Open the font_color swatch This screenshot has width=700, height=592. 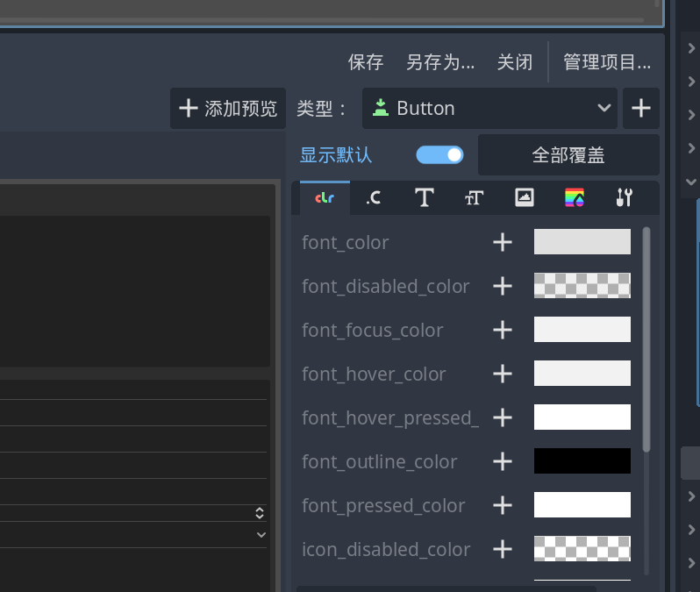(x=582, y=241)
